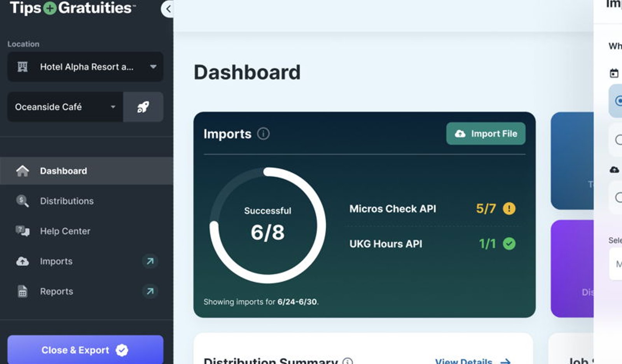Click the Import File button

[486, 134]
